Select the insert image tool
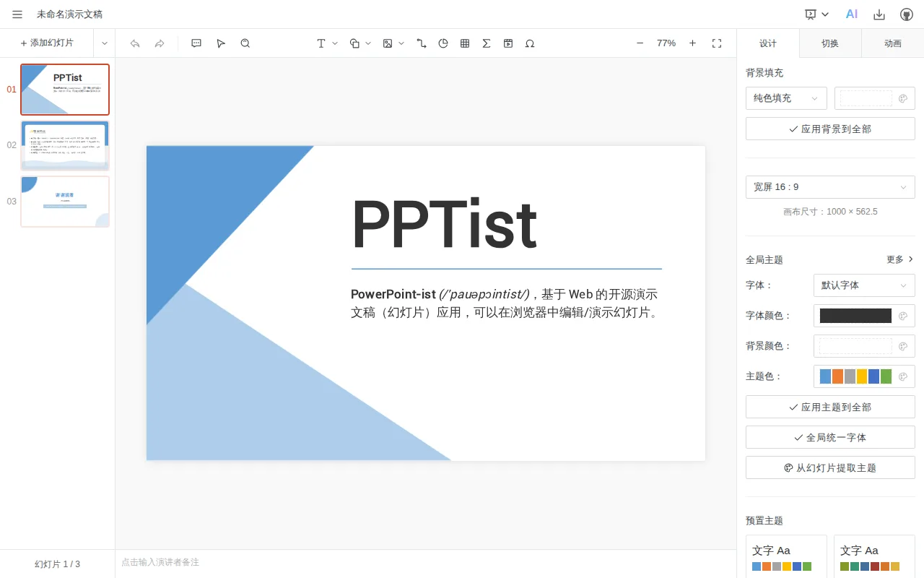924x578 pixels. coord(388,43)
